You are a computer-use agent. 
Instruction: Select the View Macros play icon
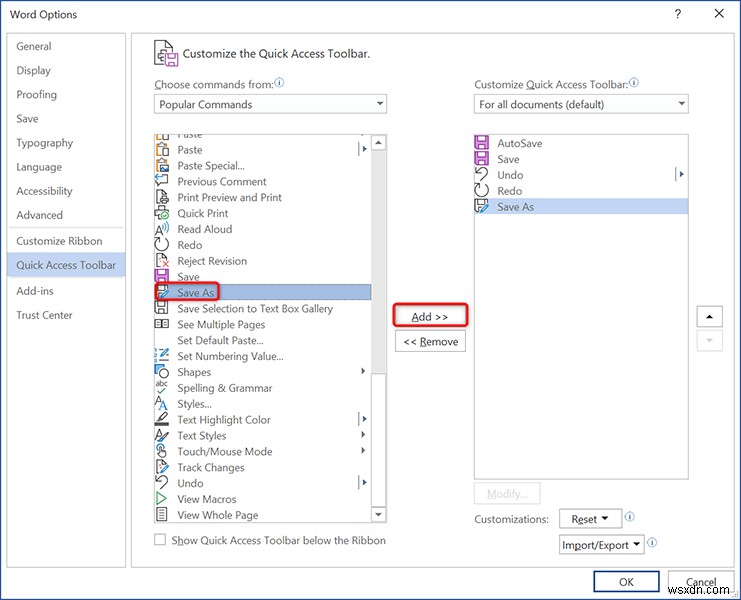[162, 499]
